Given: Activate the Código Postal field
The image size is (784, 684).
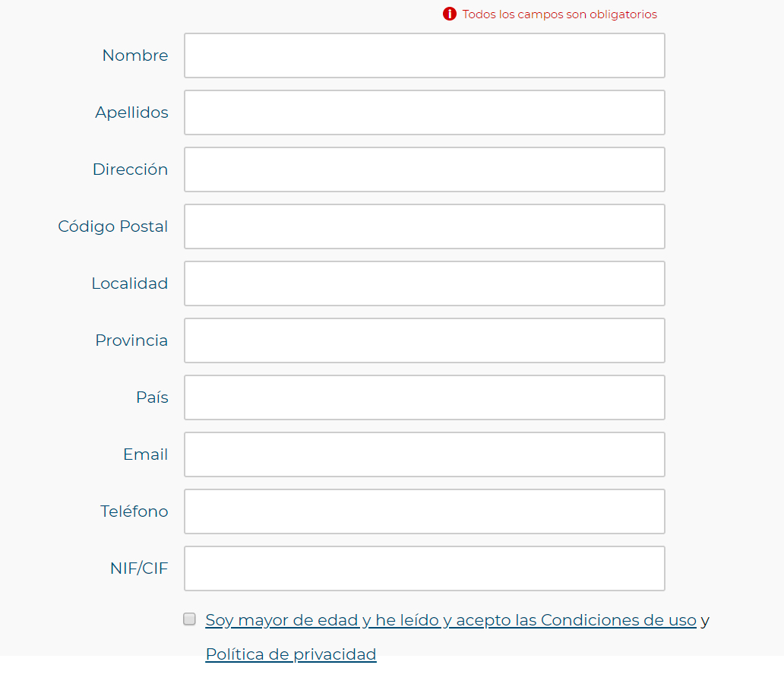Looking at the screenshot, I should [x=425, y=226].
